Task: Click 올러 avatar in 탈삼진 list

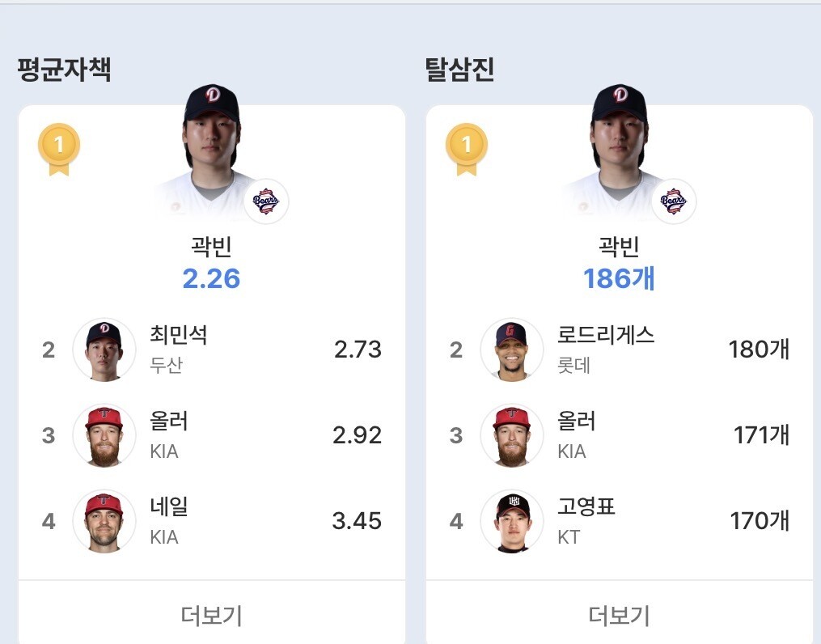Action: (511, 435)
